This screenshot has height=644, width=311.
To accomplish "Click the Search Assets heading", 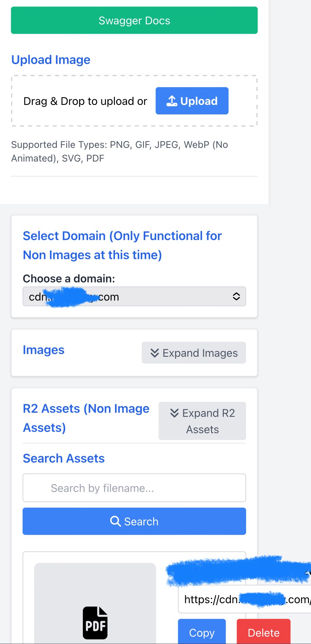I will click(64, 458).
